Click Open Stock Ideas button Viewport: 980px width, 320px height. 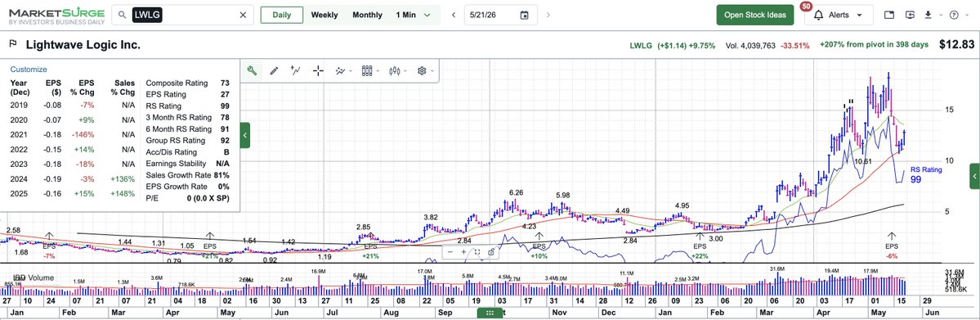pyautogui.click(x=755, y=15)
